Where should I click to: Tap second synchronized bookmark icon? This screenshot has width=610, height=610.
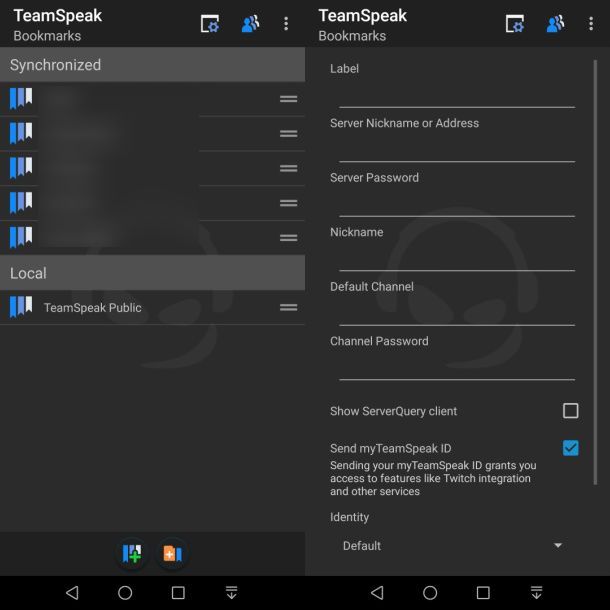click(x=21, y=133)
